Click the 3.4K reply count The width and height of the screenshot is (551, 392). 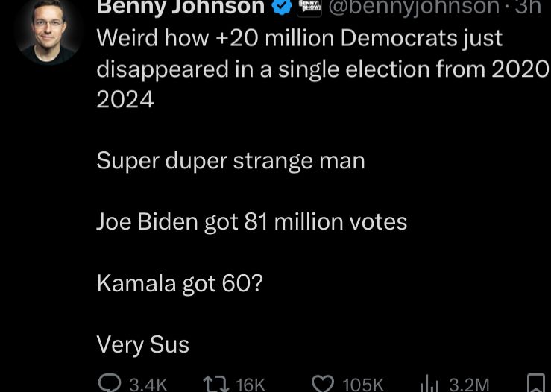(x=148, y=385)
